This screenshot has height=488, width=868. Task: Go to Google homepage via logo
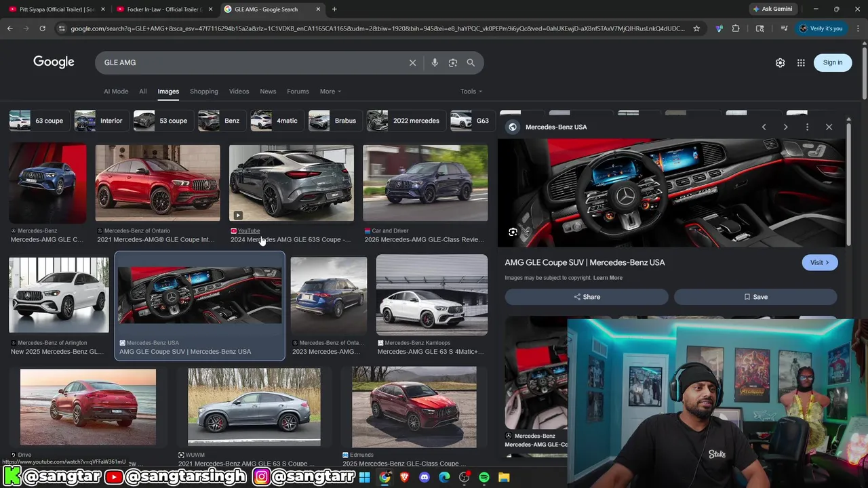coord(54,62)
